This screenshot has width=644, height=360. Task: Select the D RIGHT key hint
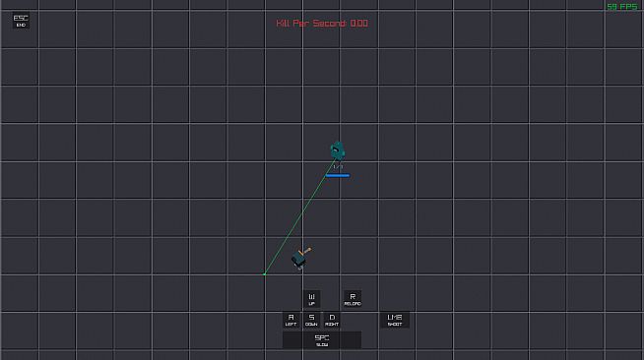point(332,320)
